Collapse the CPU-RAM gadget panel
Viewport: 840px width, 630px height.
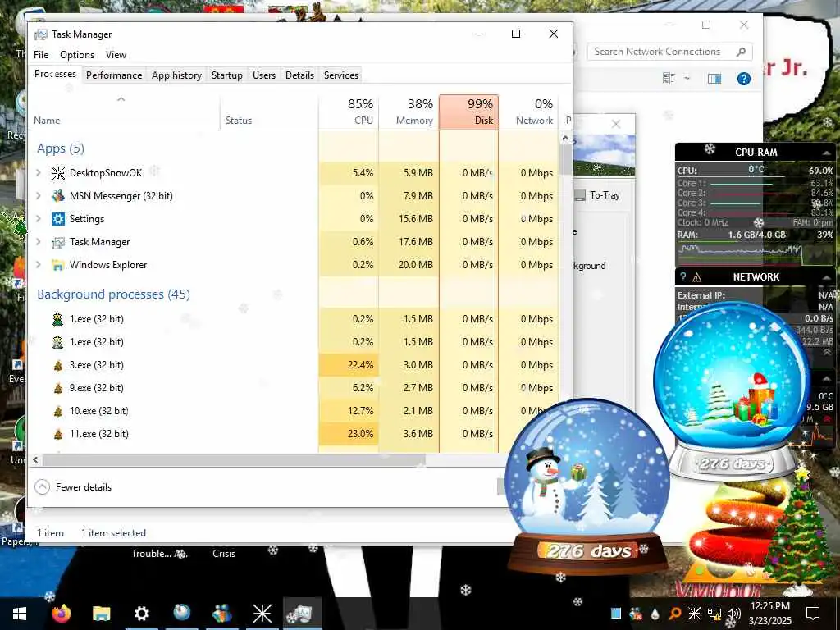[x=827, y=153]
